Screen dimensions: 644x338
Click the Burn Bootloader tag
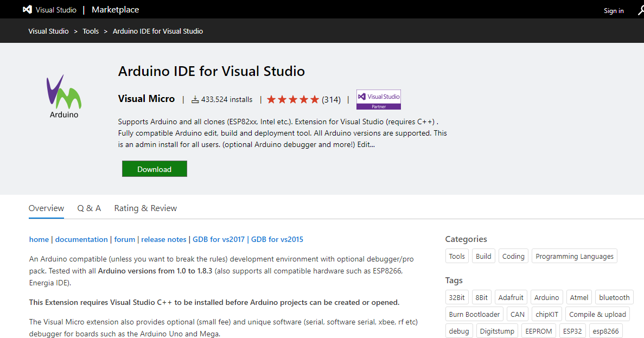pos(474,314)
